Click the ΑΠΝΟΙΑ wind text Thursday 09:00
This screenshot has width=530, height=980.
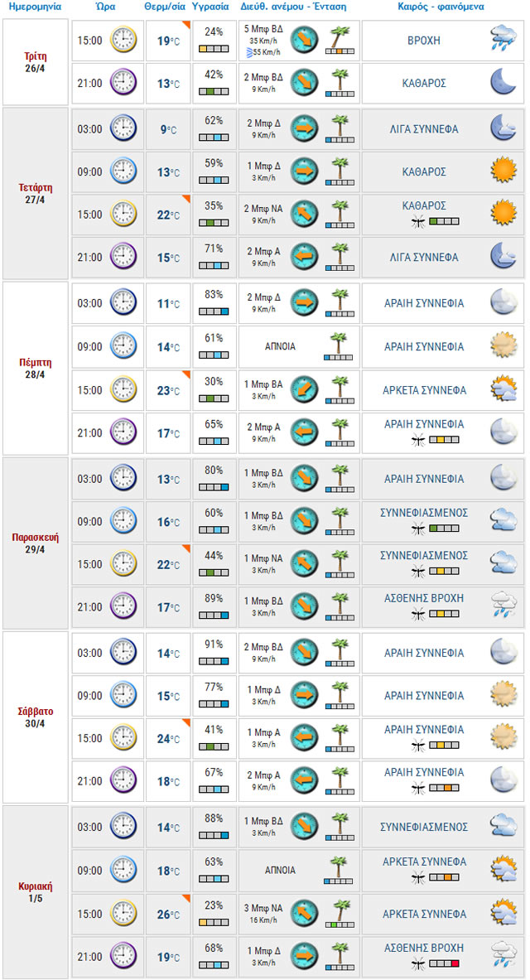(x=279, y=346)
